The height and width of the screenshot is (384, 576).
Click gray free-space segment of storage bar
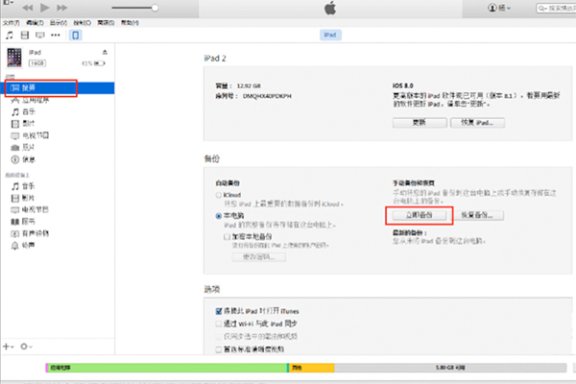[450, 367]
